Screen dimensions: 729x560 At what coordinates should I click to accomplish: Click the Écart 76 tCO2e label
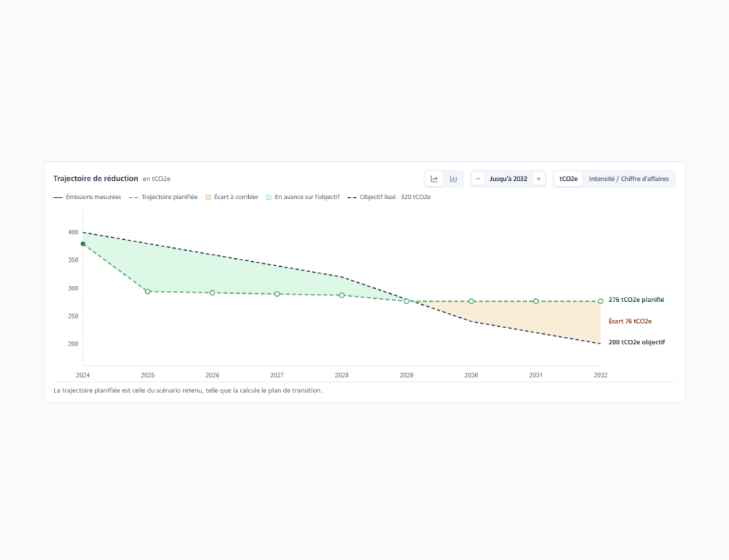630,321
